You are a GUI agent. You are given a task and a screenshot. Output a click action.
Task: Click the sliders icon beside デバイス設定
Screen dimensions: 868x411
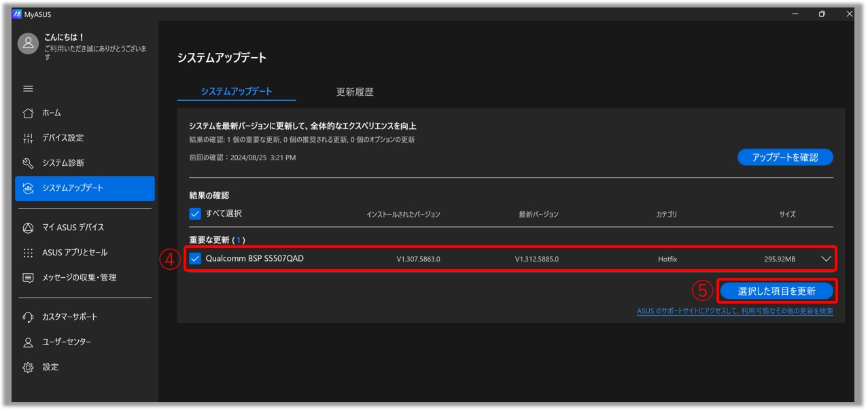28,138
